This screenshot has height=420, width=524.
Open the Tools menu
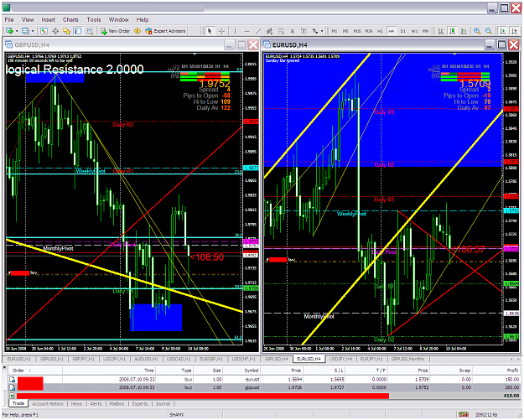[x=94, y=20]
